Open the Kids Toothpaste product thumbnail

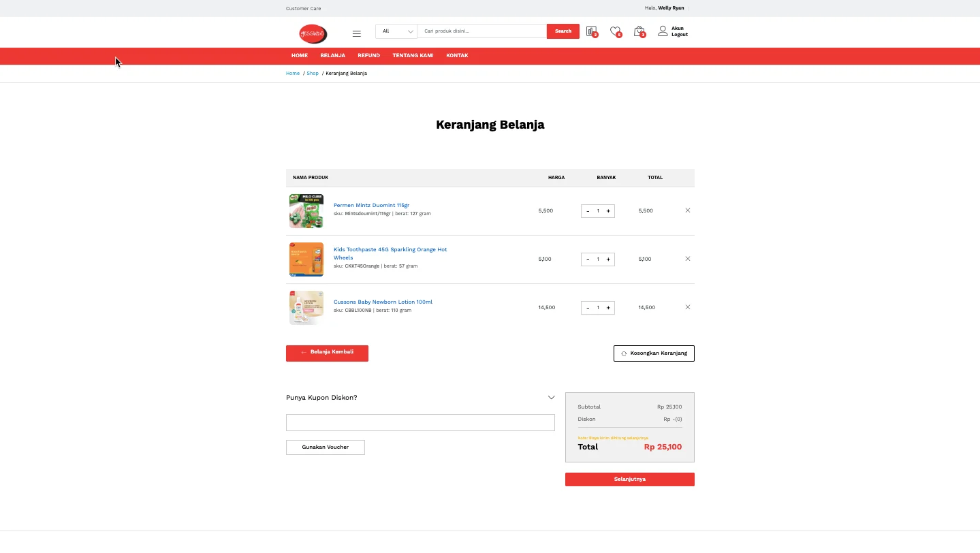coord(306,259)
